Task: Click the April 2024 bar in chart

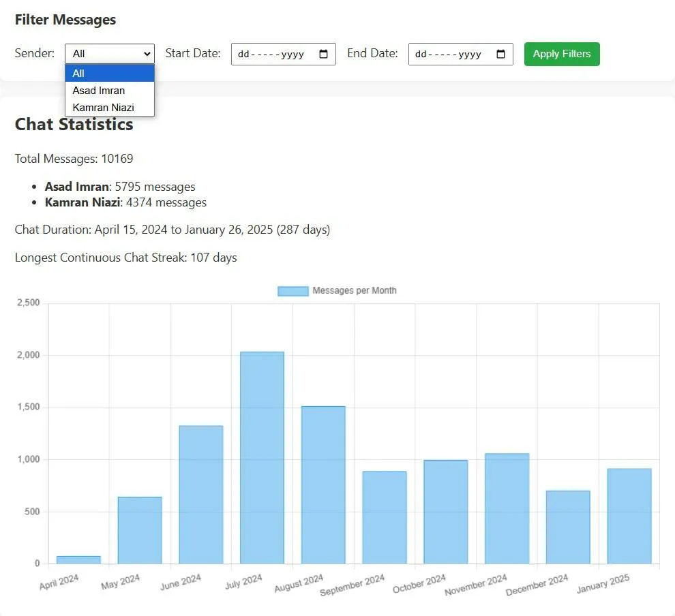Action: [x=78, y=559]
